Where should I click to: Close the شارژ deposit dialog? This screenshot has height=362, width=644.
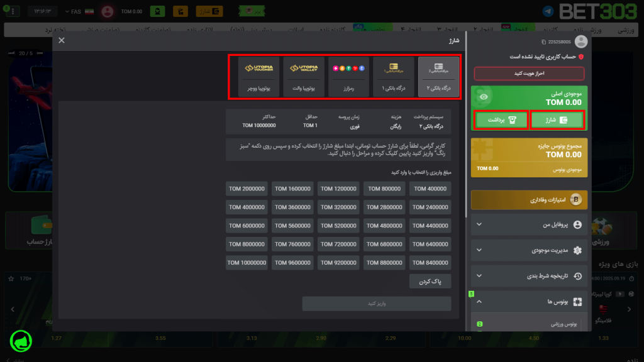62,40
